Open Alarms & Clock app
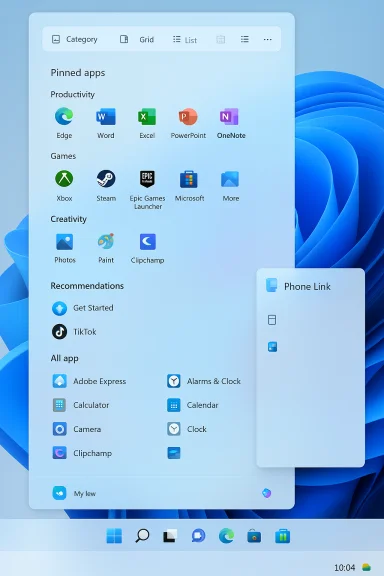384x576 pixels. (x=204, y=381)
